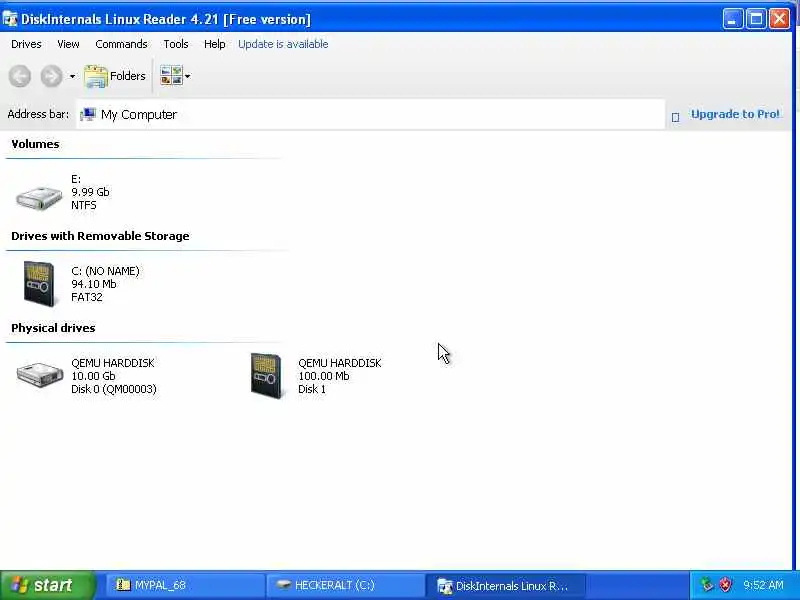Click the Physical drives section header
The image size is (800, 600).
pos(53,328)
